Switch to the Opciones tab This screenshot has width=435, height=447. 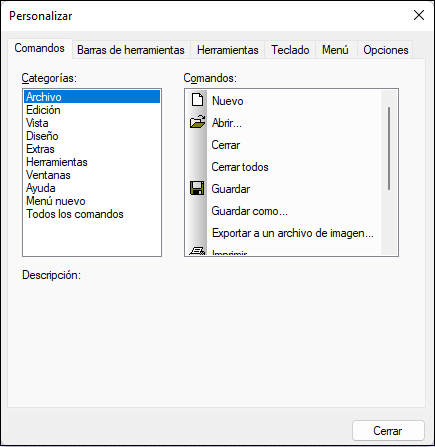pyautogui.click(x=386, y=50)
